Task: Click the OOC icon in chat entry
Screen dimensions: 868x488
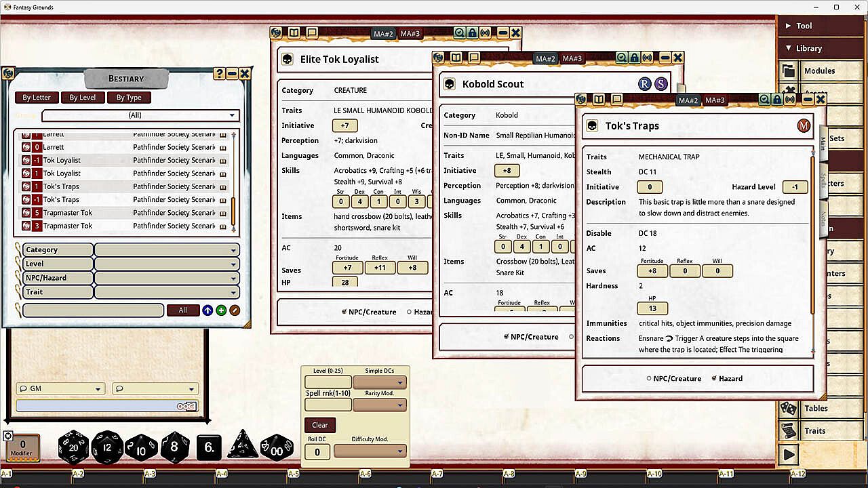Action: pyautogui.click(x=186, y=406)
